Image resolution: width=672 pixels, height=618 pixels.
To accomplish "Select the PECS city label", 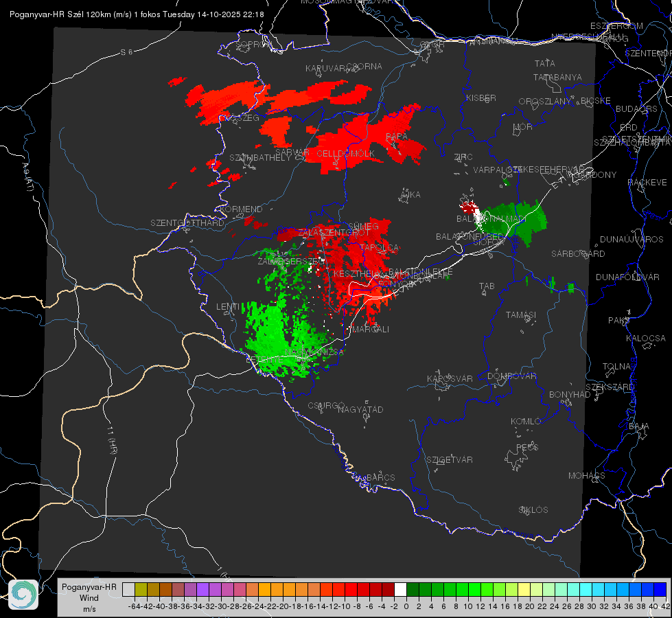I will pyautogui.click(x=526, y=447).
